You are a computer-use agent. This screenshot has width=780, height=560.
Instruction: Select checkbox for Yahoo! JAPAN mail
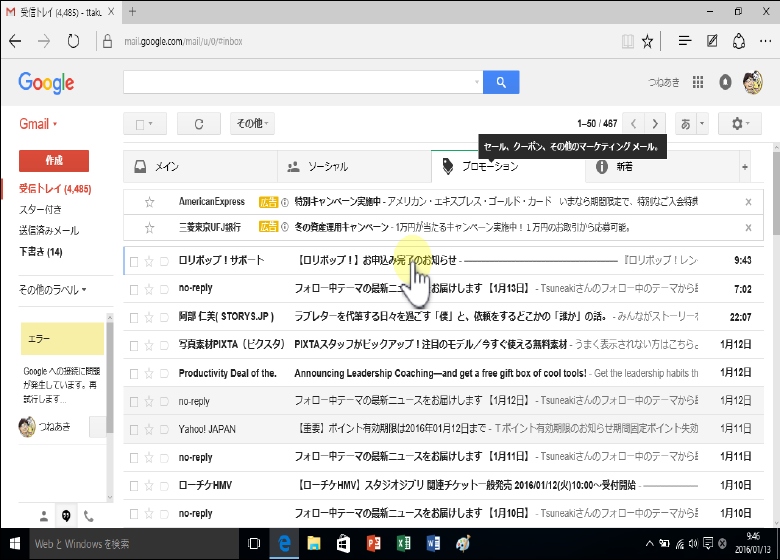134,430
